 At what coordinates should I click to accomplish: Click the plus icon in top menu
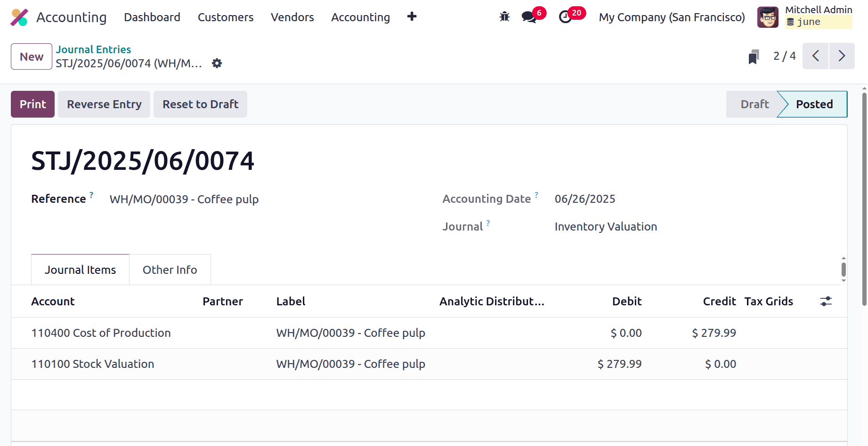pyautogui.click(x=412, y=16)
